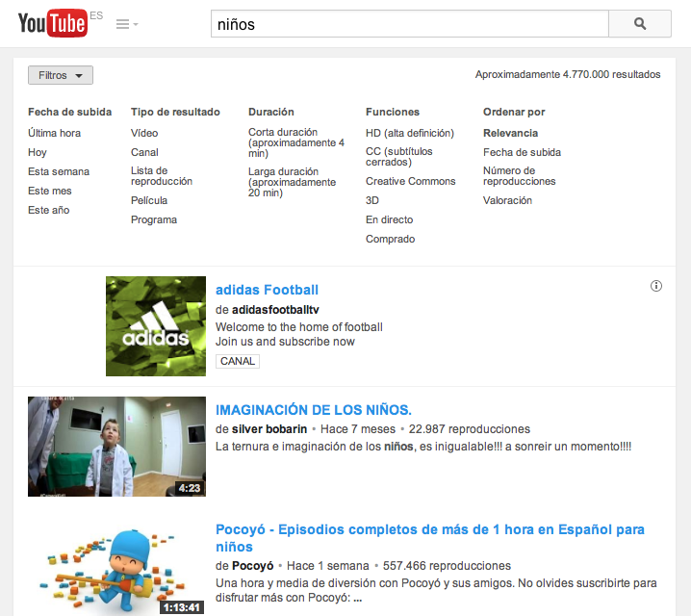The width and height of the screenshot is (691, 616).
Task: Choose Programa result type
Action: pyautogui.click(x=154, y=219)
